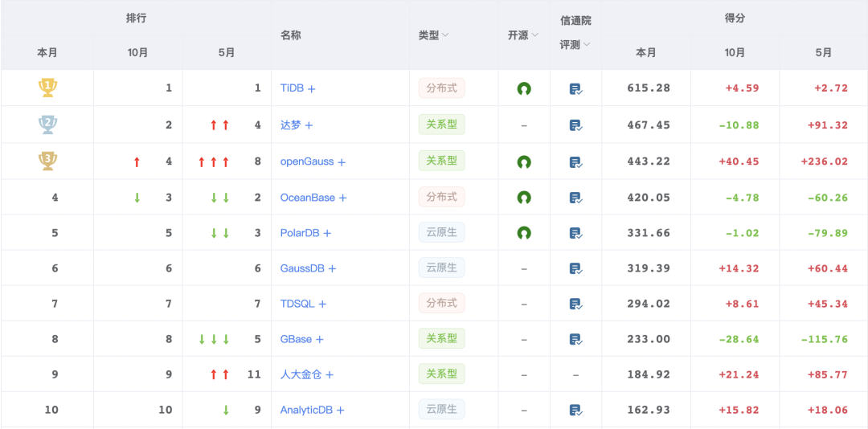Click the 分布式 tag in TDSQL's row
The image size is (868, 429).
[x=441, y=304]
